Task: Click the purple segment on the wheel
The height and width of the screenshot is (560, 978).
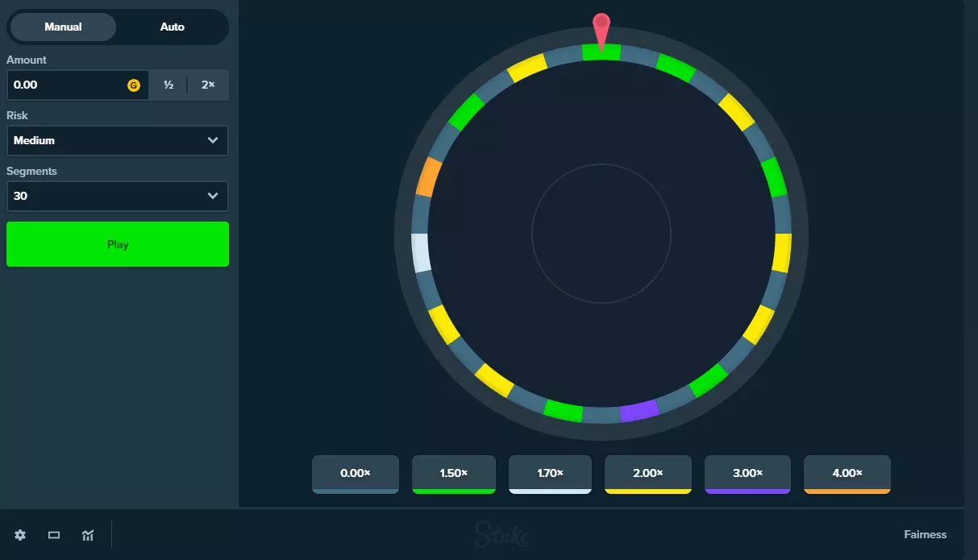Action: [639, 411]
